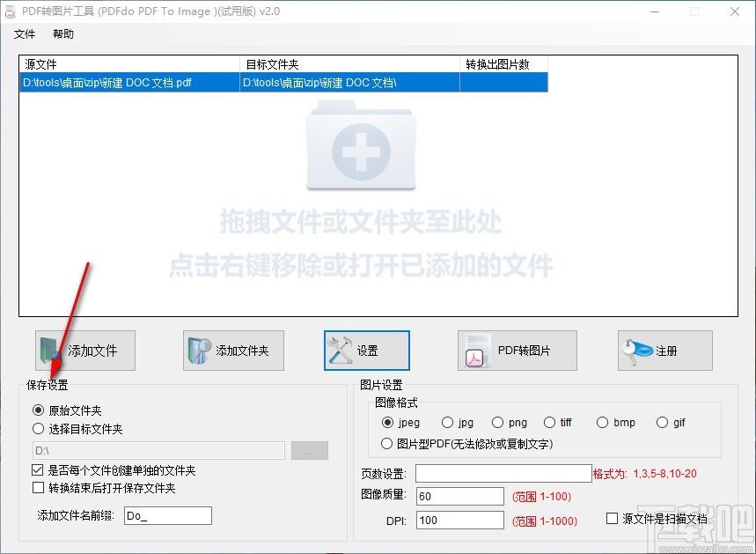756x554 pixels.
Task: Choose the jpeg image format
Action: pyautogui.click(x=387, y=422)
